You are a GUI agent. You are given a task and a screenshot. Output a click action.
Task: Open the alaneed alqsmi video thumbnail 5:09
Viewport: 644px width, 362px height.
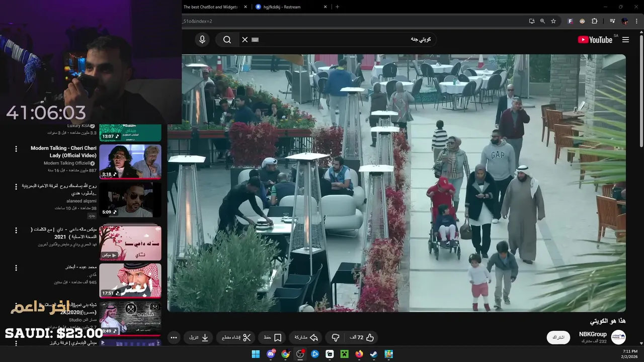click(130, 200)
